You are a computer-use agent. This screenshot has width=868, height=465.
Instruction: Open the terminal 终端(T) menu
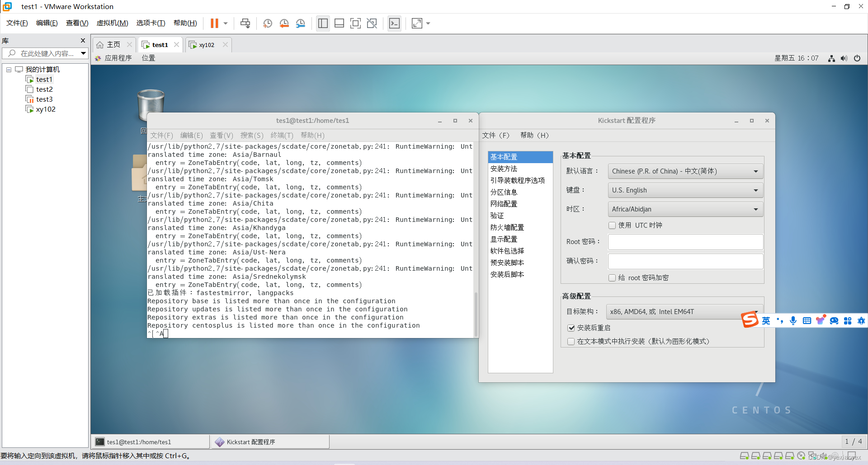tap(282, 135)
